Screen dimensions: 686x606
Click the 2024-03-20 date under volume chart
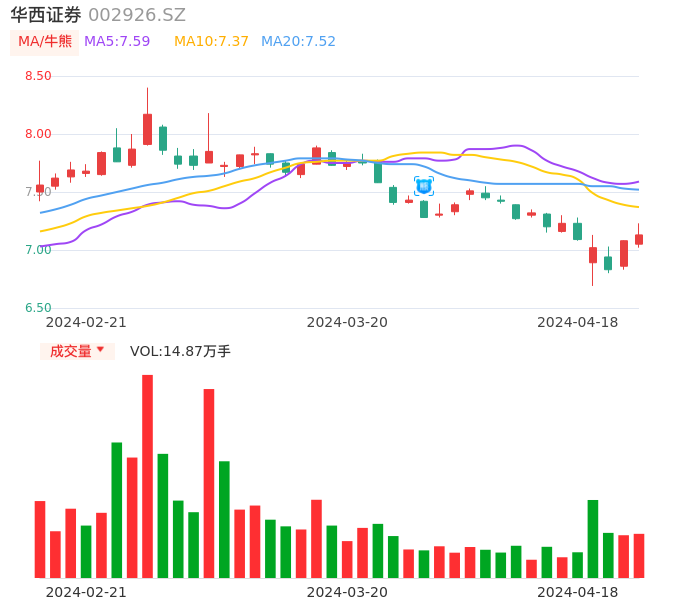pyautogui.click(x=347, y=592)
